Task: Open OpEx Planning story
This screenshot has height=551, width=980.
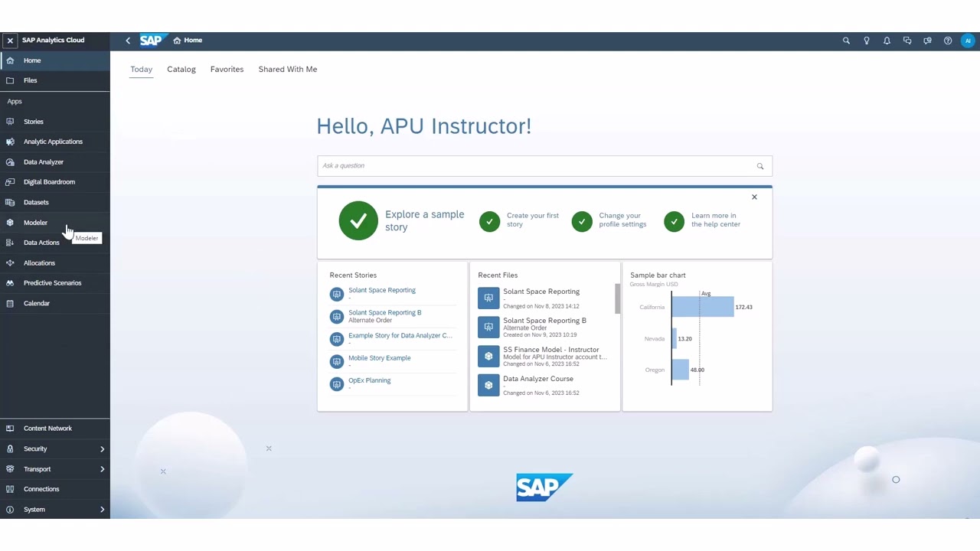Action: [x=369, y=380]
